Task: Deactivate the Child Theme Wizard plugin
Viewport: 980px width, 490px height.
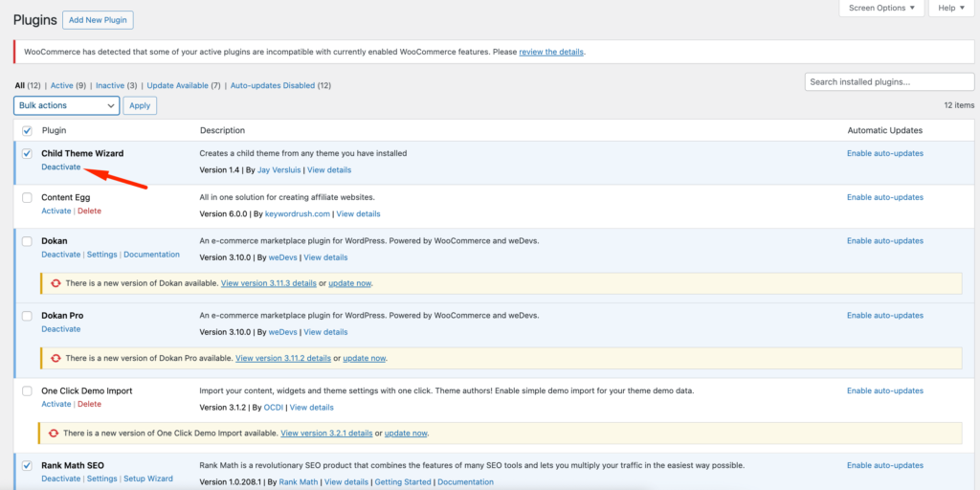Action: pyautogui.click(x=61, y=167)
